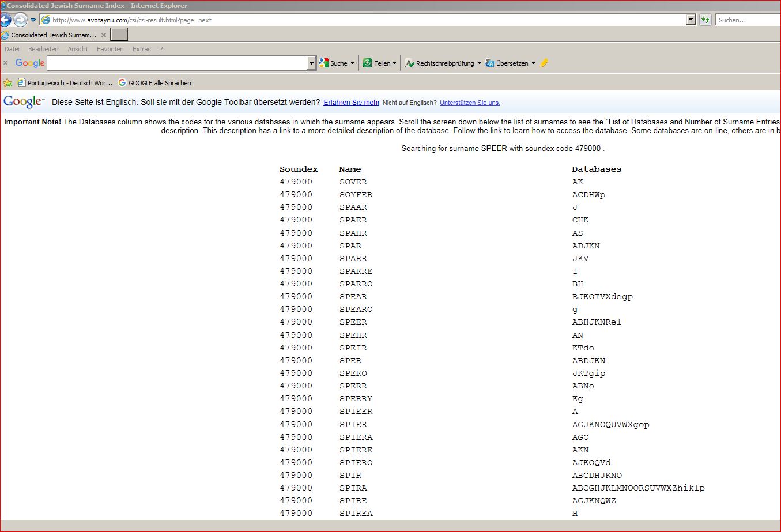Close the Google Toolbar with x

pos(6,63)
